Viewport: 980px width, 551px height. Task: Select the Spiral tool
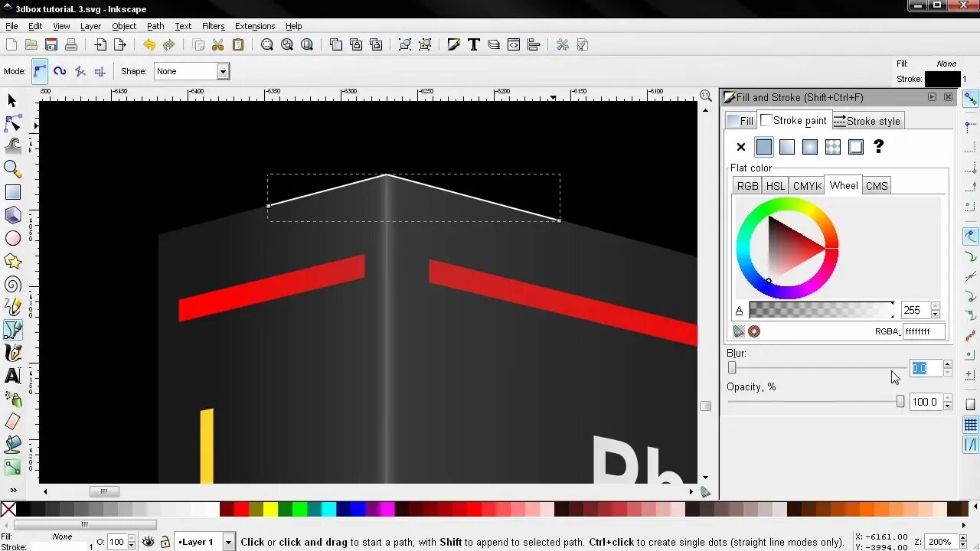pos(12,284)
